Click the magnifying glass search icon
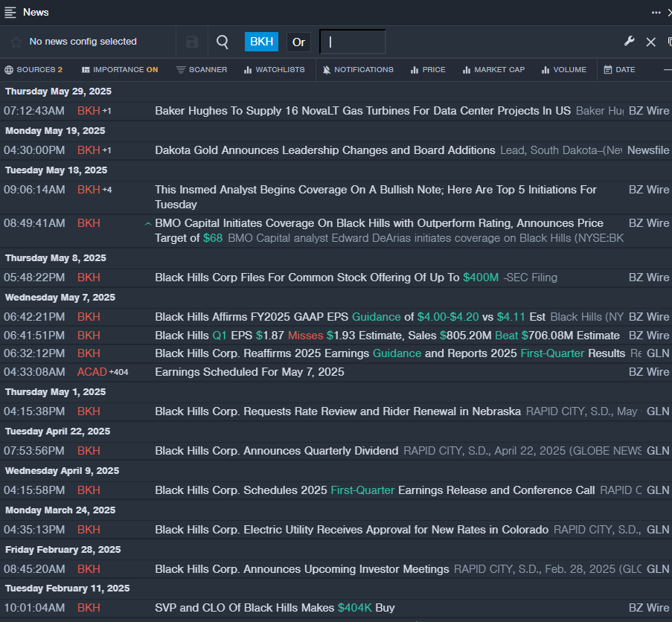 coord(223,42)
